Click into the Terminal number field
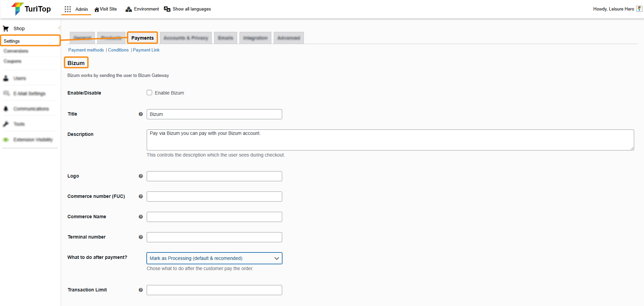This screenshot has height=306, width=644. click(x=214, y=237)
